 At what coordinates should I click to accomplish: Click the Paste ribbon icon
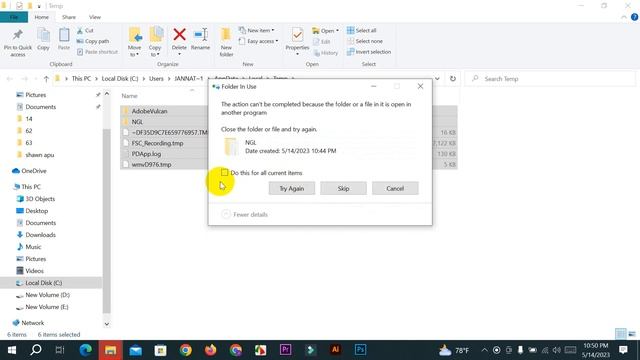[x=64, y=40]
